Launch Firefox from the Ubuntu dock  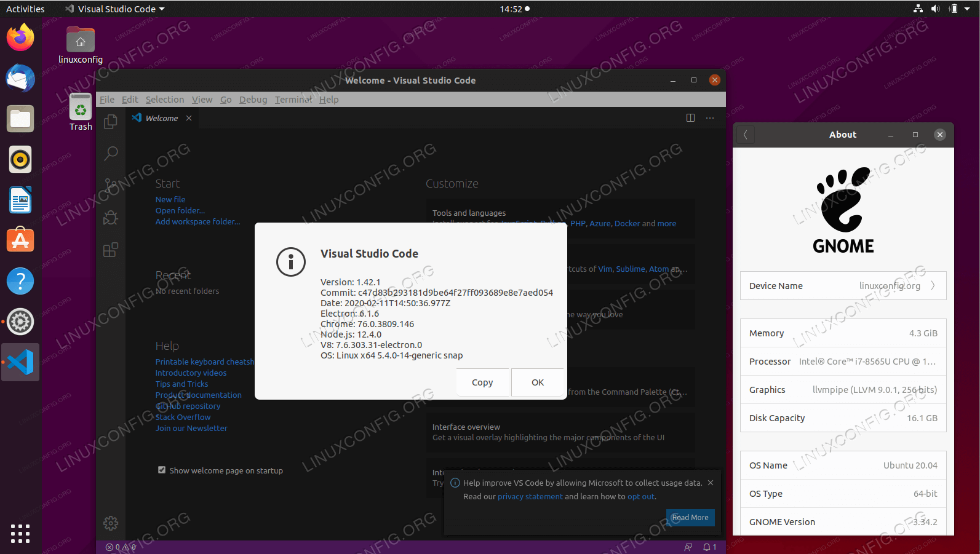(20, 38)
